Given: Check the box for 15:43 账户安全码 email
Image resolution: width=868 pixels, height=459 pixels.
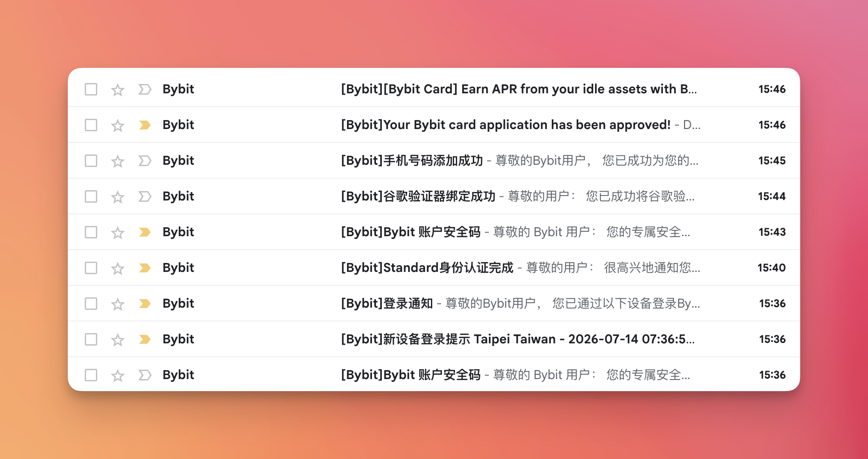Looking at the screenshot, I should [91, 232].
